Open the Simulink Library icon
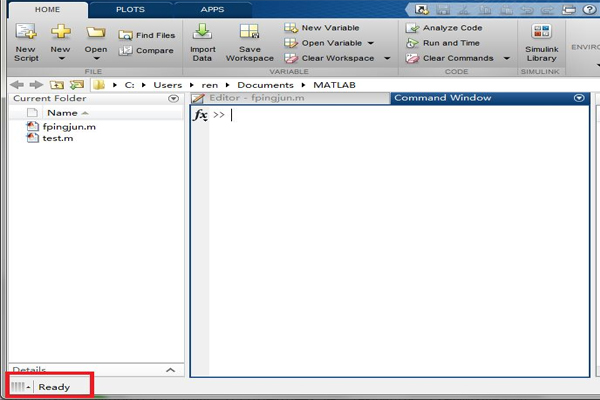600x400 pixels. pos(541,31)
